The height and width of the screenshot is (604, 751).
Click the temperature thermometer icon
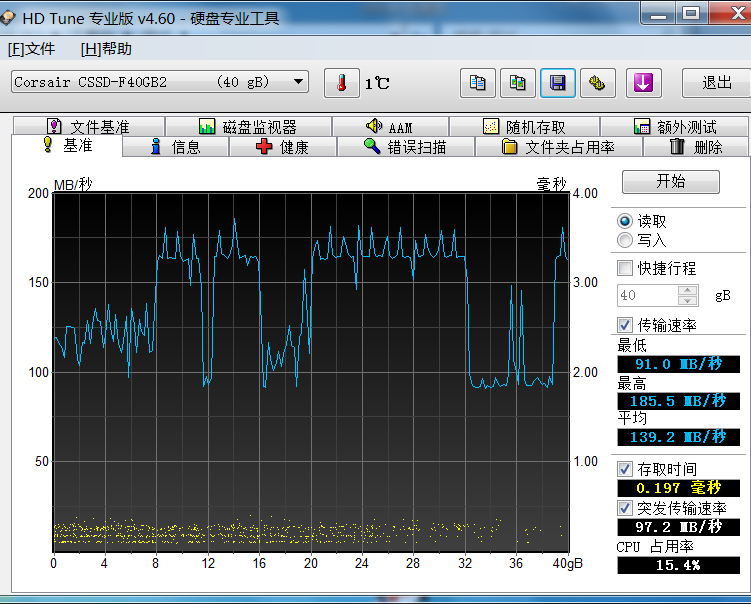coord(341,83)
